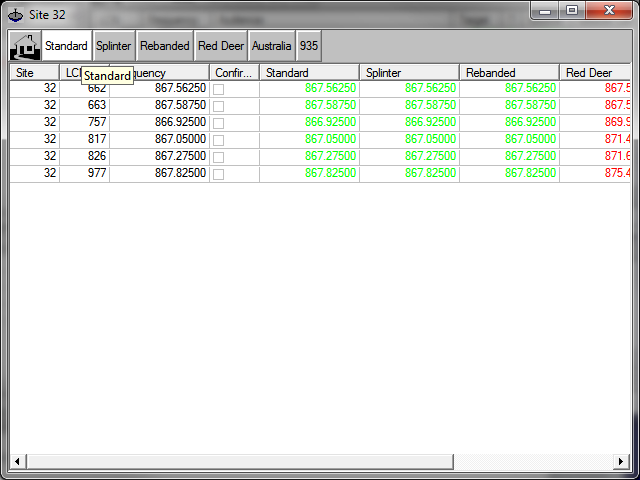Choose the Australia tab

(272, 46)
